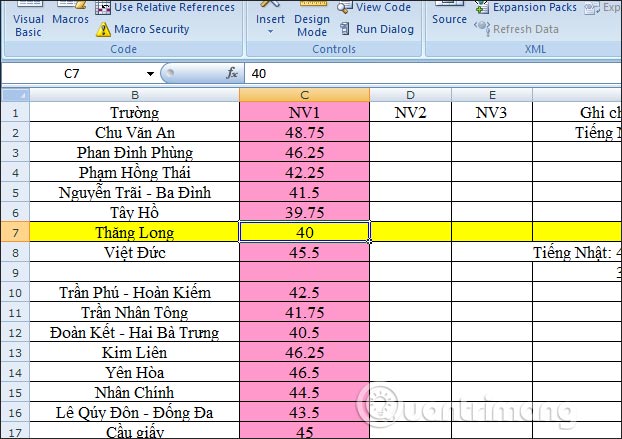Image resolution: width=622 pixels, height=439 pixels.
Task: Click Refresh Data button
Action: tap(517, 29)
